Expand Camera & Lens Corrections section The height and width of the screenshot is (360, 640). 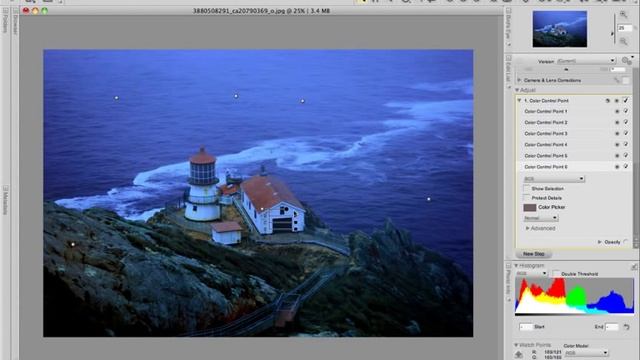[x=520, y=80]
